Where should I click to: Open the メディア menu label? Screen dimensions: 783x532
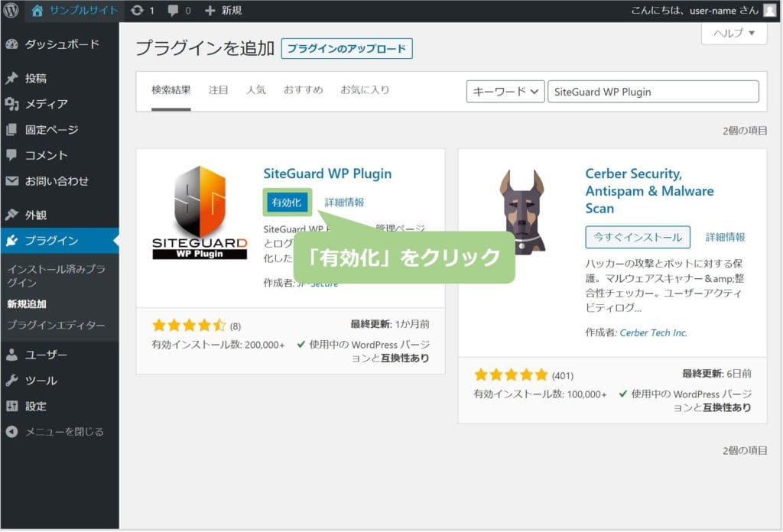click(x=47, y=104)
